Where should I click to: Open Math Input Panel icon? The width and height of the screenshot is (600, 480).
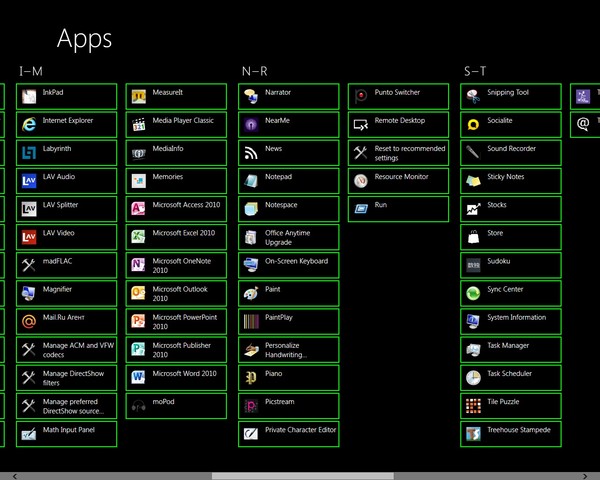29,434
